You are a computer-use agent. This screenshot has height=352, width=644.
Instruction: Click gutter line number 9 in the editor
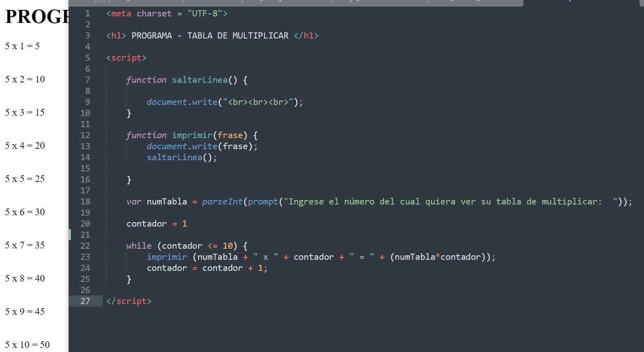(x=87, y=102)
